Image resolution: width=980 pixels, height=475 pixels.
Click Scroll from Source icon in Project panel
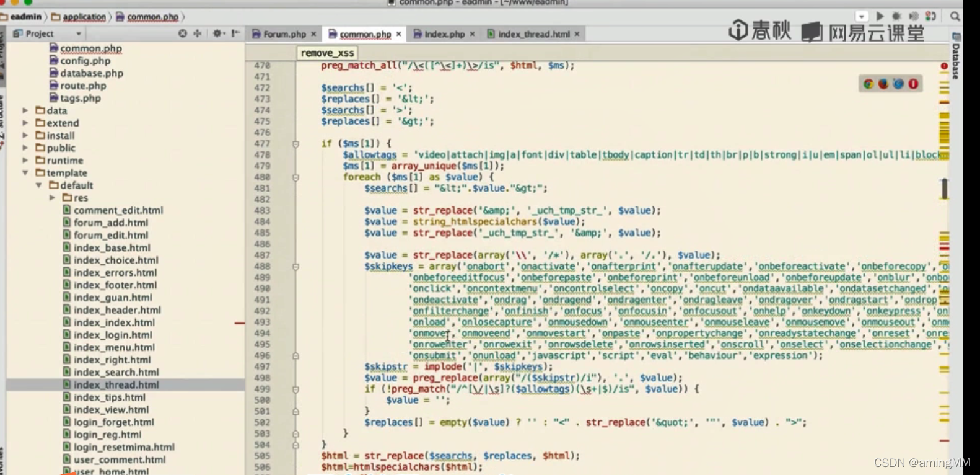click(183, 33)
